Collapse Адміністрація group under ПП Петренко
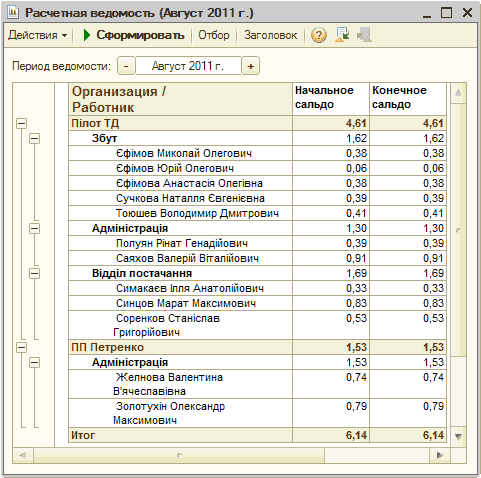This screenshot has height=478, width=481. point(34,363)
